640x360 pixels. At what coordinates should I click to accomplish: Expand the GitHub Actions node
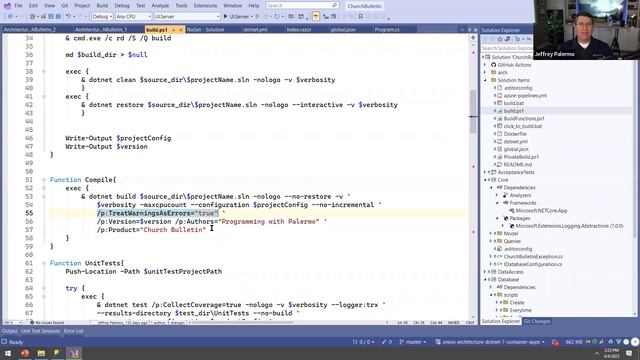pyautogui.click(x=485, y=65)
